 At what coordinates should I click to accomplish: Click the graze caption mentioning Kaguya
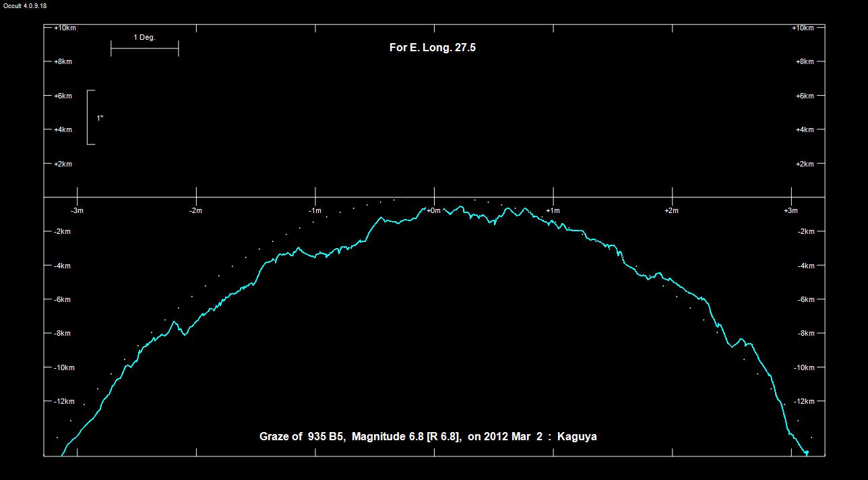pos(428,437)
